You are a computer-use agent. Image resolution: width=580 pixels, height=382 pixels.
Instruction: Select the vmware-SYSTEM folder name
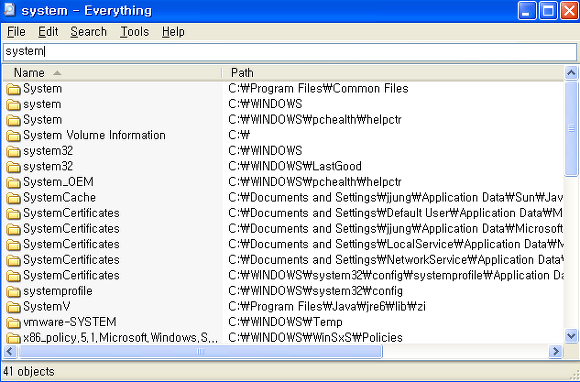click(x=70, y=322)
